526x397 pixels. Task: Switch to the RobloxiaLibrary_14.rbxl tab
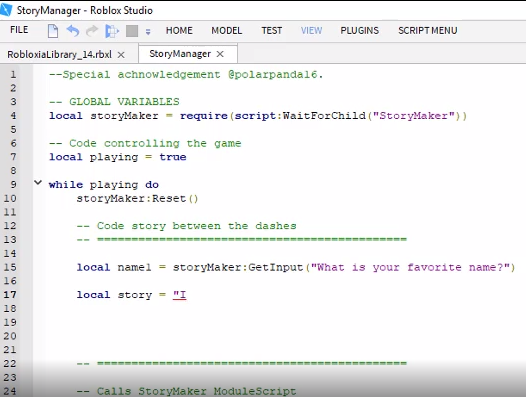click(60, 54)
